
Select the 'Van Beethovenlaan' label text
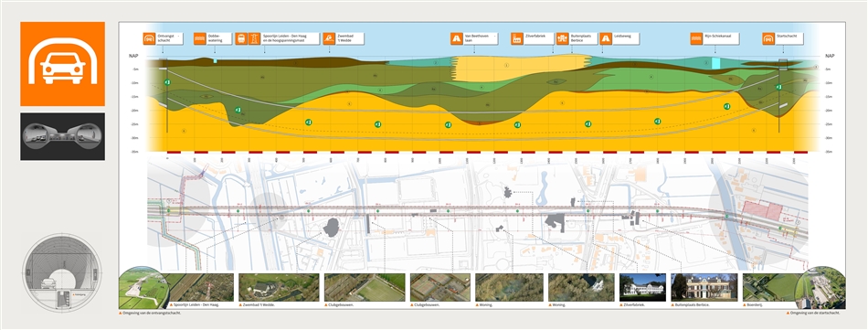480,38
